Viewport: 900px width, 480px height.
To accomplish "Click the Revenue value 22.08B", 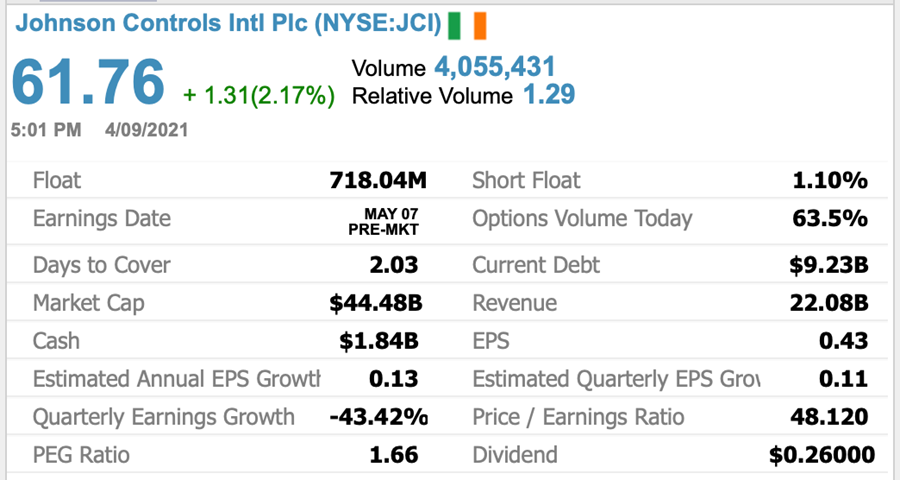I will (829, 303).
